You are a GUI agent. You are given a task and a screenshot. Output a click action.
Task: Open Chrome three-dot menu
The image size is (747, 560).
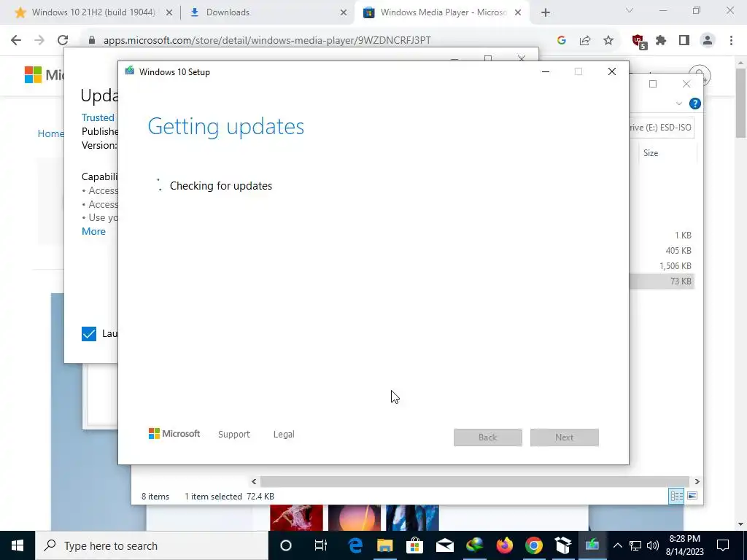(731, 41)
